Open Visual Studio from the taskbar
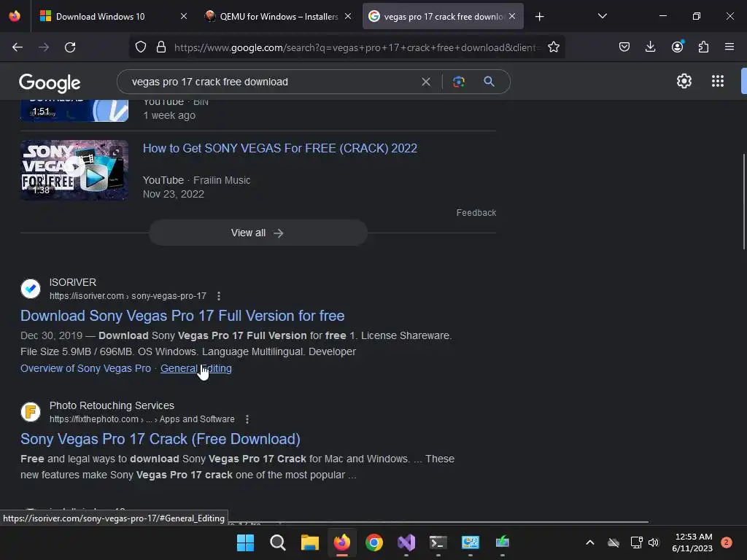This screenshot has width=747, height=560. tap(406, 542)
